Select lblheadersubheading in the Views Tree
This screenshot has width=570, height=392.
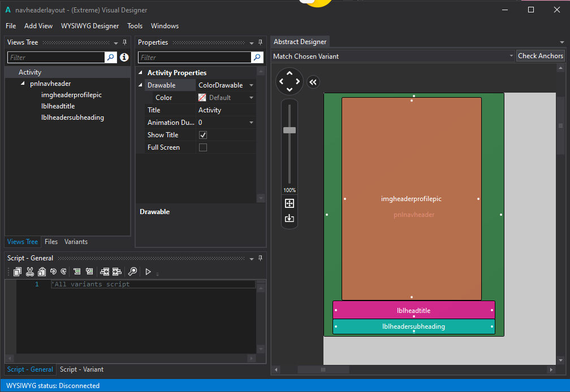point(72,117)
